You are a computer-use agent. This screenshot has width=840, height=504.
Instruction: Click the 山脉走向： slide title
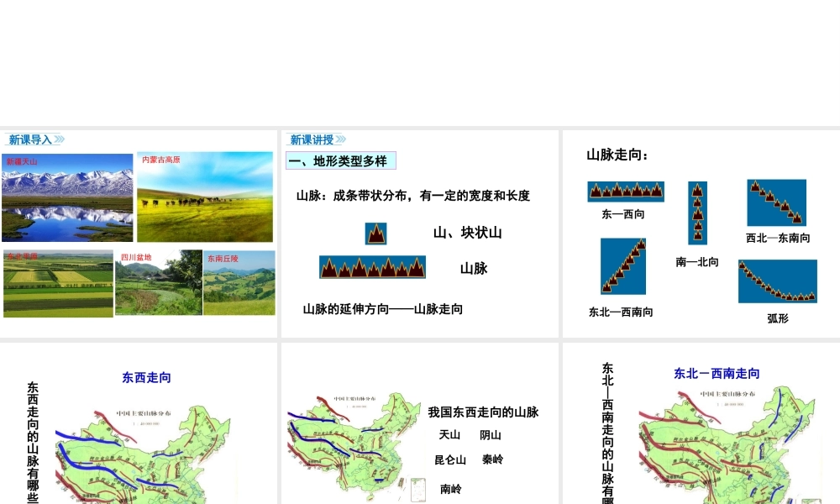tap(617, 155)
